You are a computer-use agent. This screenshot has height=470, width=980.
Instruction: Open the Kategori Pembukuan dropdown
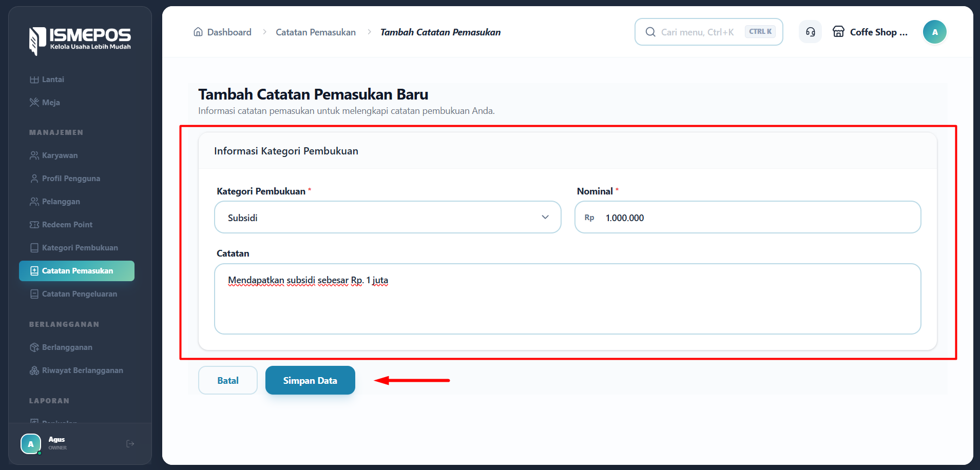coord(388,217)
